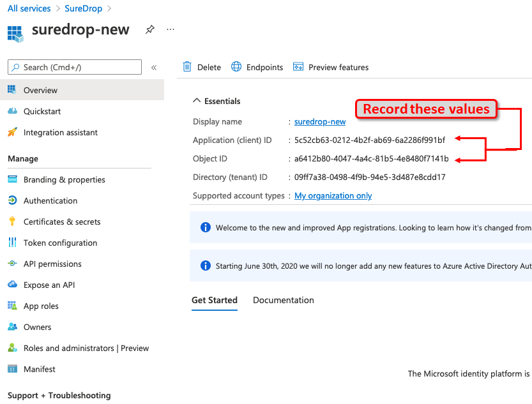Collapse the sidebar with double chevron
Screen dimensions: 532x404
154,68
